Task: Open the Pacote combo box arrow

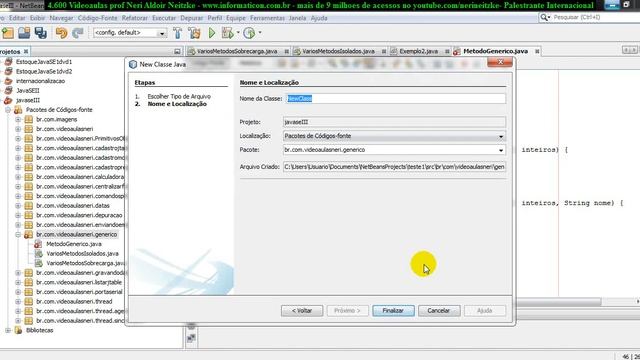Action: tap(501, 150)
